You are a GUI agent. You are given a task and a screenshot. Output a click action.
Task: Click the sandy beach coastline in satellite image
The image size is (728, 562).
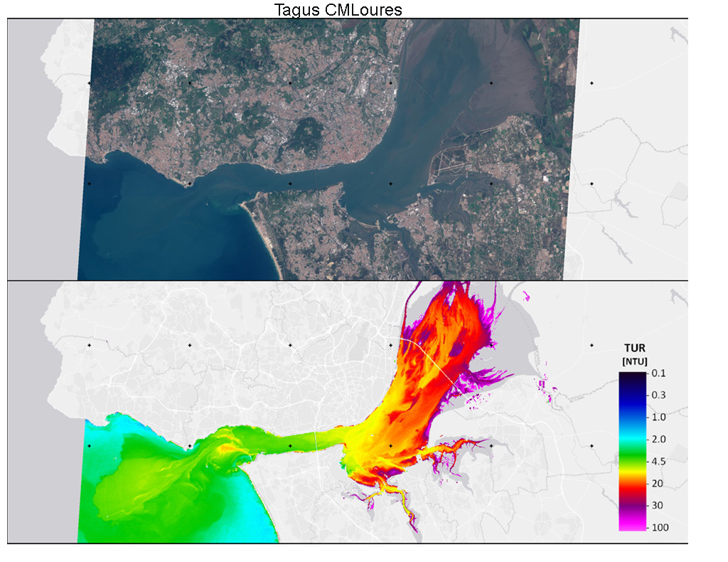click(x=267, y=242)
